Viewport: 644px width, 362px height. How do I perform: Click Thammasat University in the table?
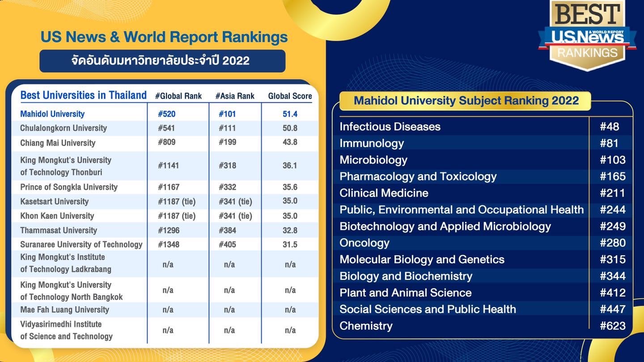[x=59, y=231]
